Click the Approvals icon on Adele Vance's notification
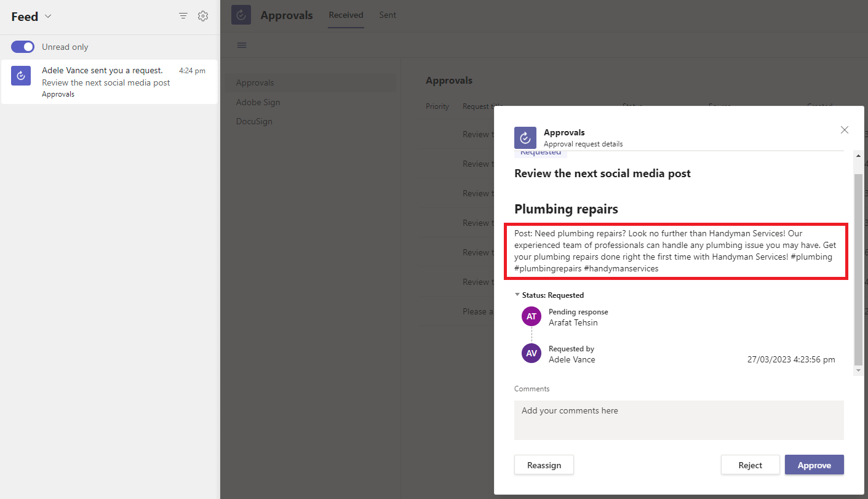The image size is (868, 499). click(x=20, y=75)
